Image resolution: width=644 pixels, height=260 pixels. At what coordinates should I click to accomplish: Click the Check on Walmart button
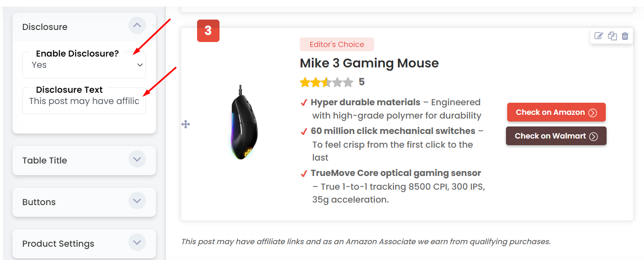(x=556, y=136)
